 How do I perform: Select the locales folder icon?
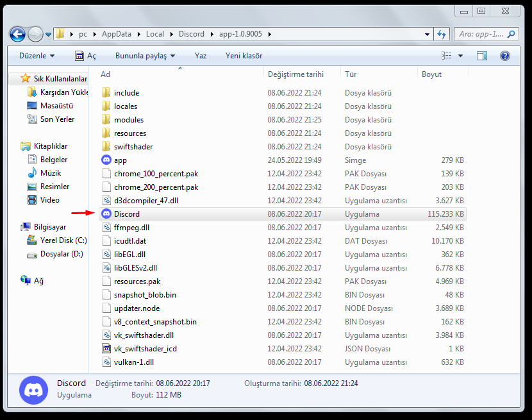[106, 106]
